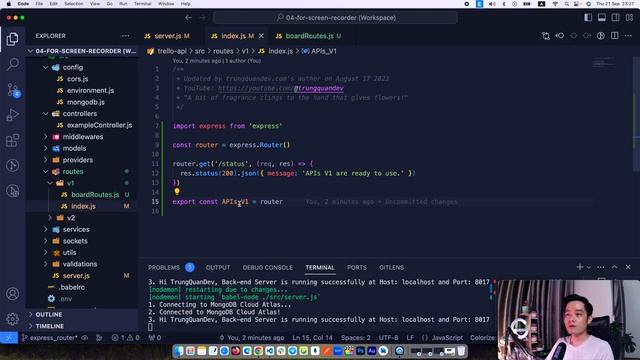Select server.js in the file tree

click(x=76, y=276)
